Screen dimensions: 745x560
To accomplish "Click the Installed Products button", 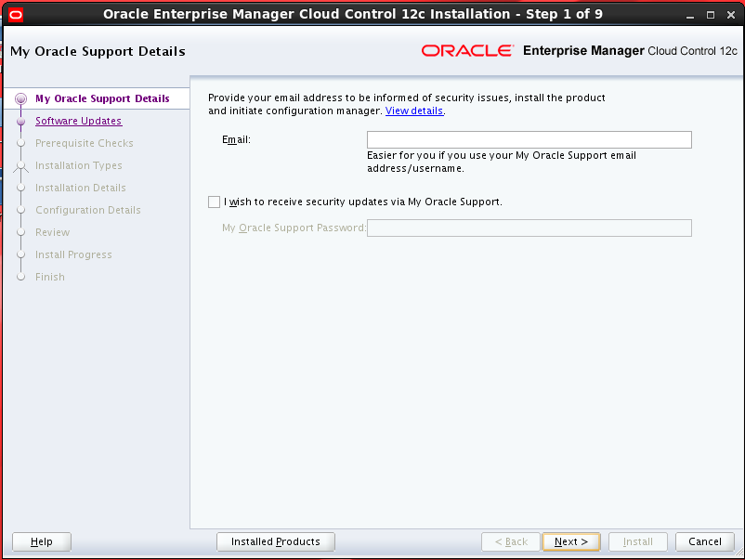I will tap(275, 541).
